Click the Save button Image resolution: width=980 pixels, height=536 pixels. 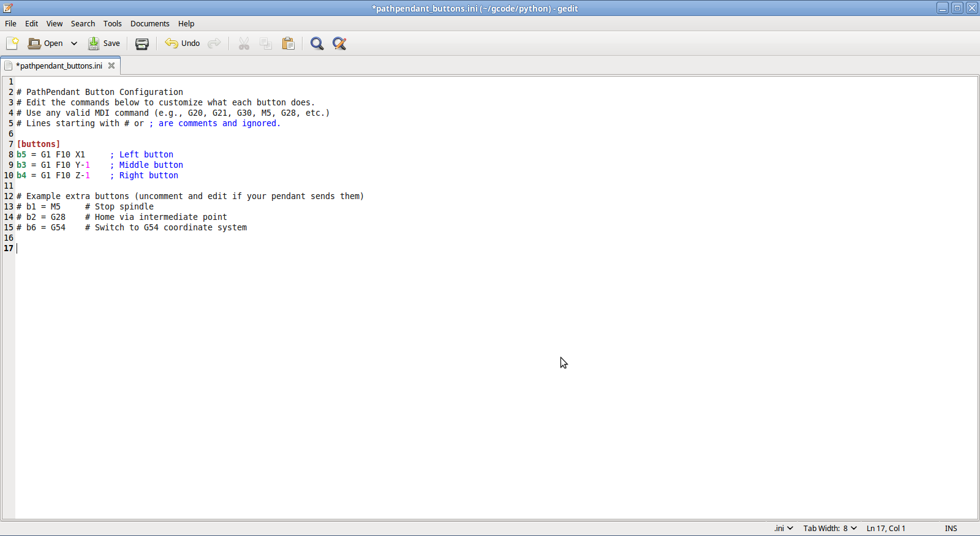(x=104, y=43)
